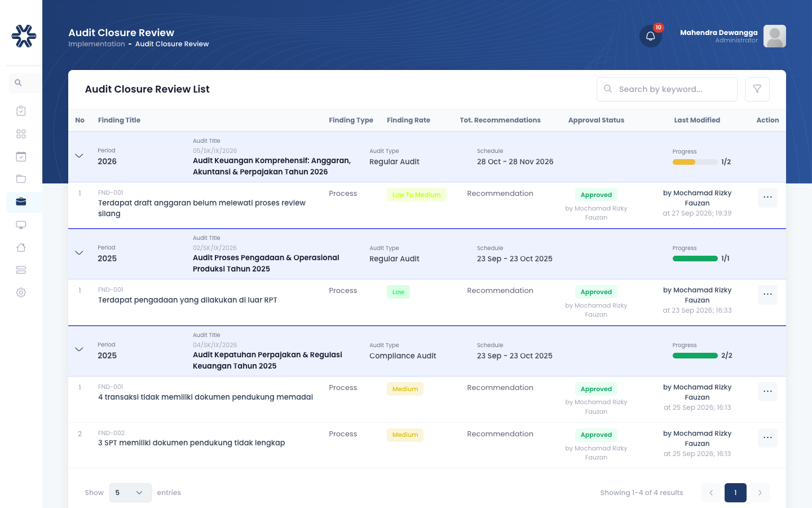Viewport: 812px width, 508px height.
Task: Open the monitor sidebar icon
Action: (21, 225)
